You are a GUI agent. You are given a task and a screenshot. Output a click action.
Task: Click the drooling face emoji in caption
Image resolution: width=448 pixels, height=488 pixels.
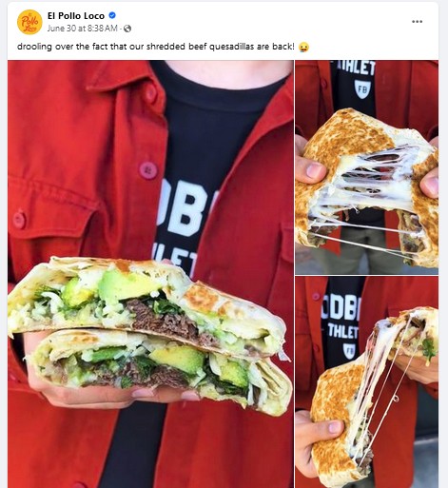(x=303, y=47)
